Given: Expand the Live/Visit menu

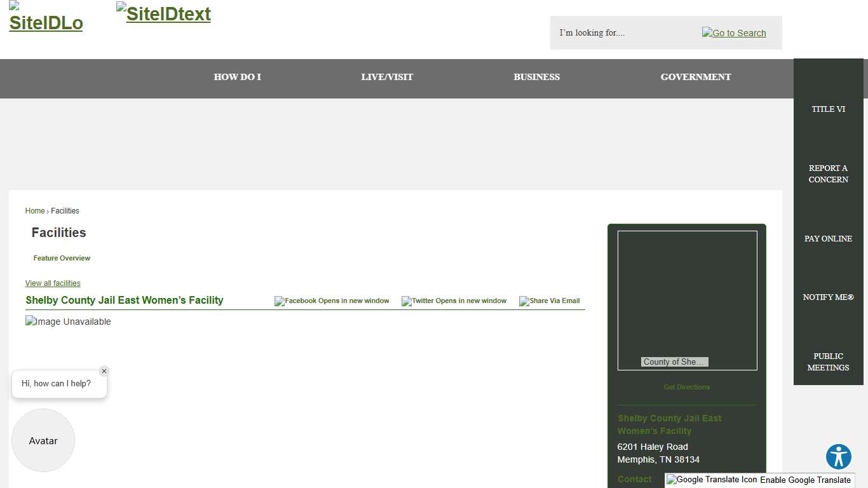Looking at the screenshot, I should point(387,78).
